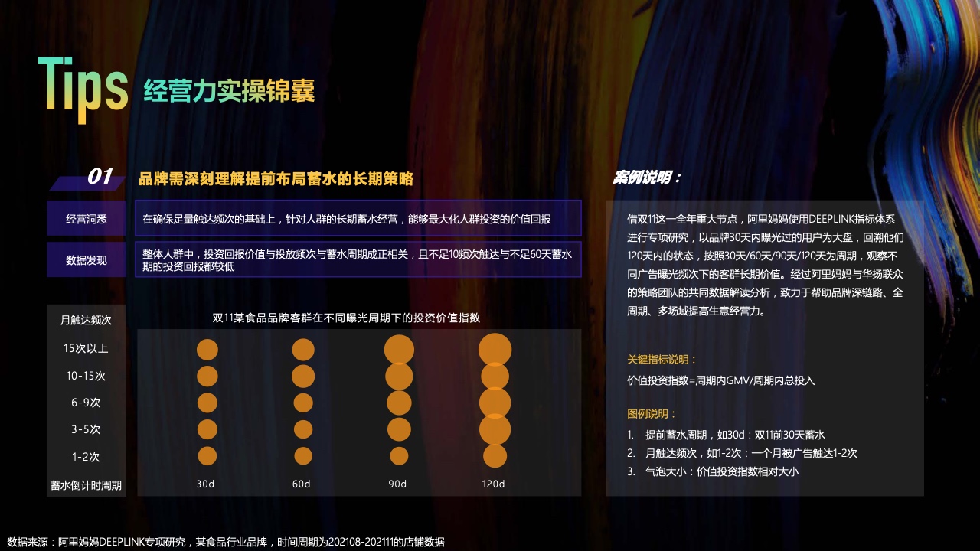Click the 120d bubble in 6-9次 row
Image resolution: width=980 pixels, height=551 pixels.
coord(495,403)
